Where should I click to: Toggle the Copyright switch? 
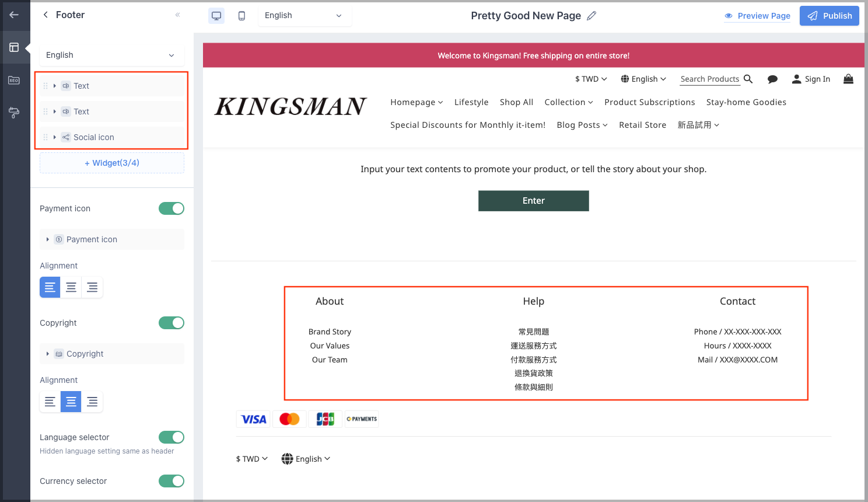coord(171,323)
